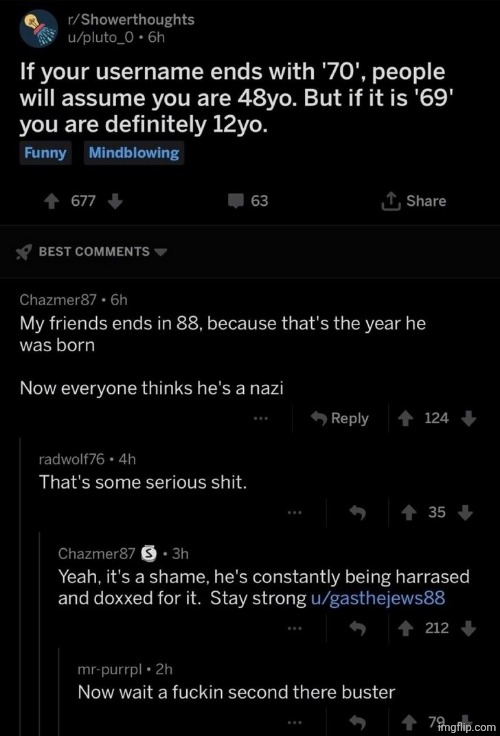The height and width of the screenshot is (736, 500).
Task: Reply to Chazmer87's top comment
Action: [x=340, y=418]
